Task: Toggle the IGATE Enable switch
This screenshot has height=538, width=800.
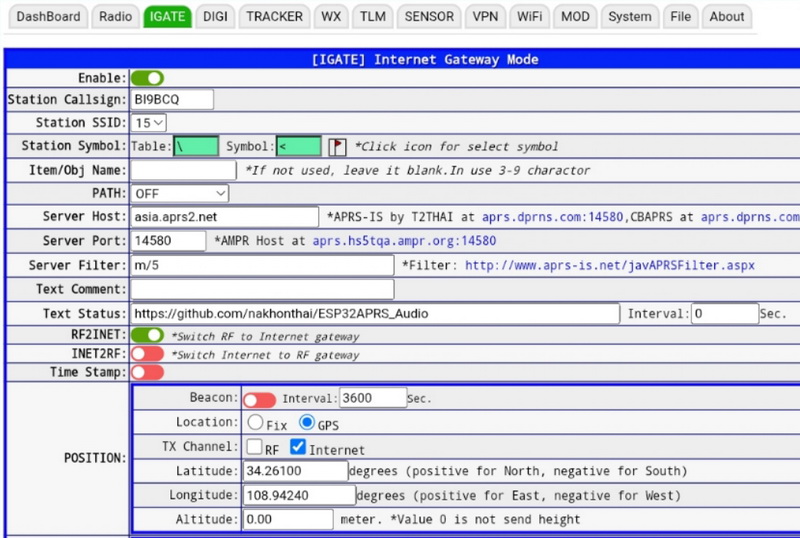Action: (x=147, y=78)
